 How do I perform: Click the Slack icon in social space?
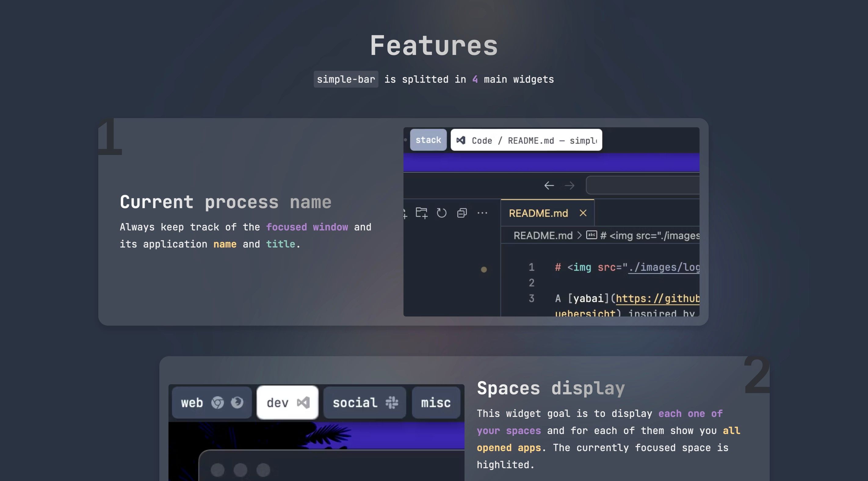pos(392,403)
